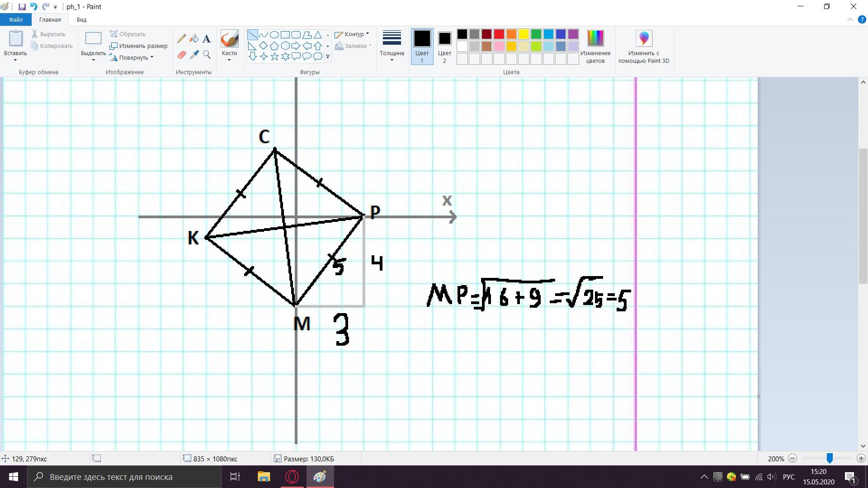
Task: Select the Eraser tool
Action: (182, 55)
